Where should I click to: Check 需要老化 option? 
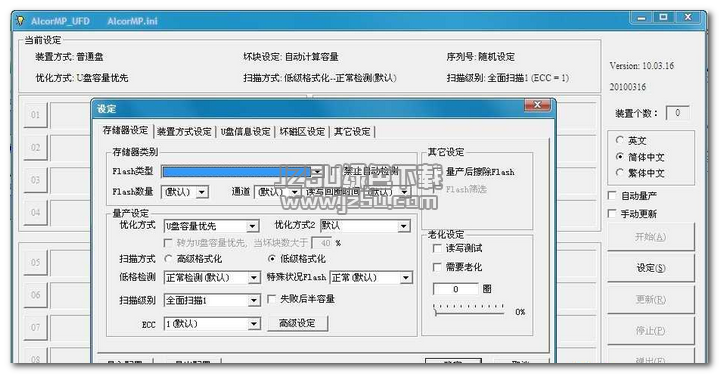[x=437, y=267]
